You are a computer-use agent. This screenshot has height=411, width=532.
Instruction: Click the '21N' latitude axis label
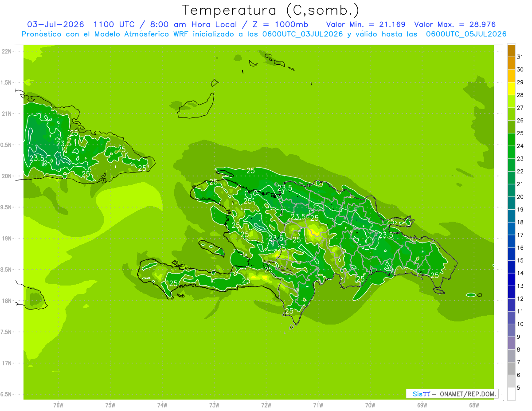coord(8,114)
